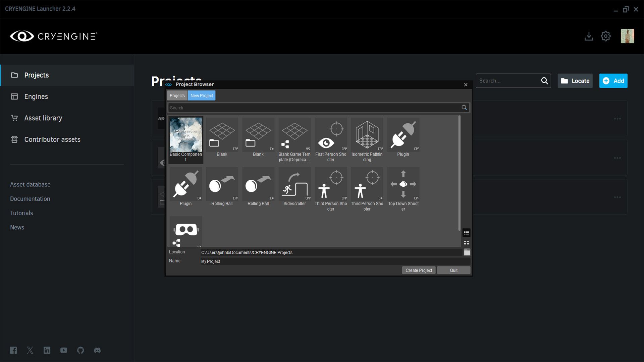This screenshot has width=644, height=362.
Task: Select Third Person Shooter CPP template
Action: [x=331, y=189]
